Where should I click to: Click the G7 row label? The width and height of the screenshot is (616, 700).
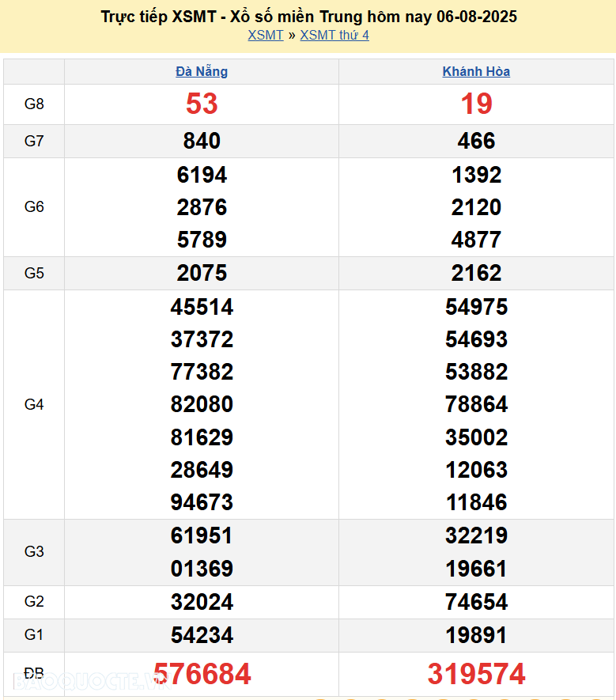click(34, 141)
